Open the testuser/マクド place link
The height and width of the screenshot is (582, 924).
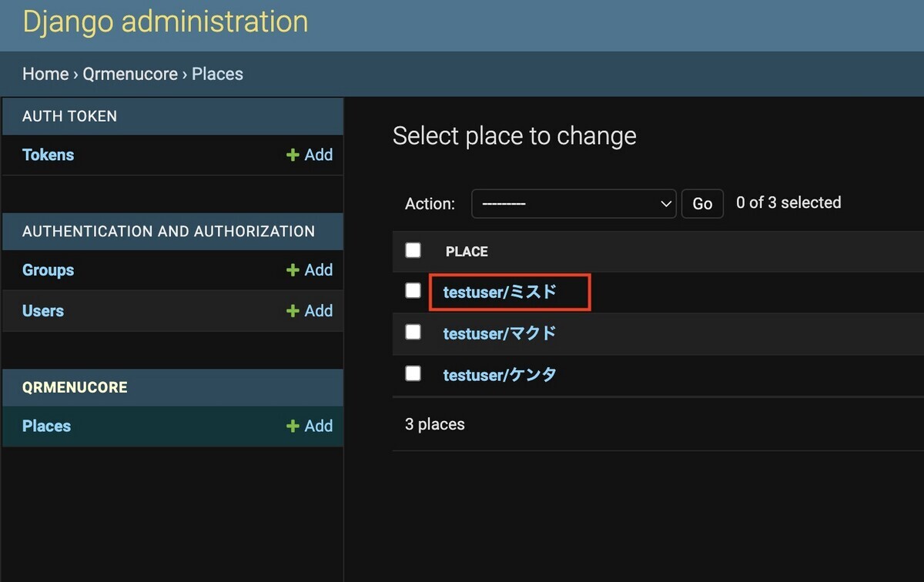[500, 333]
